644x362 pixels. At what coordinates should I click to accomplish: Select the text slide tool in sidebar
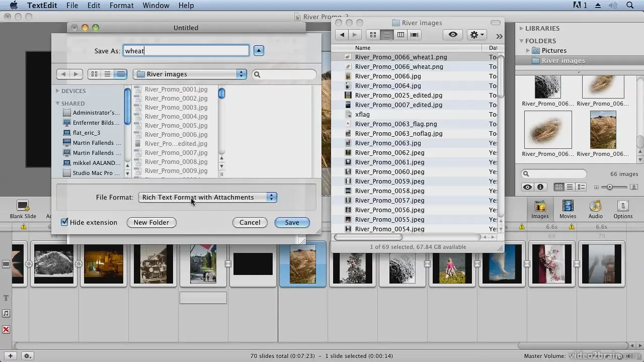tap(6, 298)
